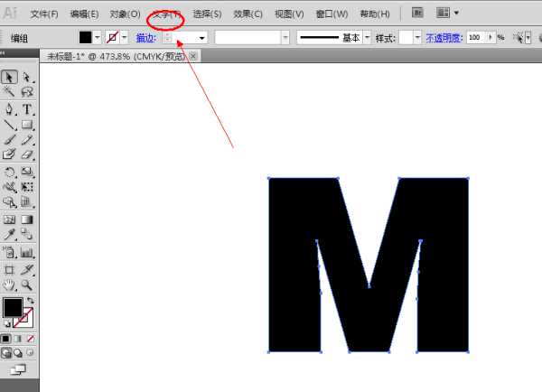Select the Type tool
The height and width of the screenshot is (392, 542).
point(27,109)
